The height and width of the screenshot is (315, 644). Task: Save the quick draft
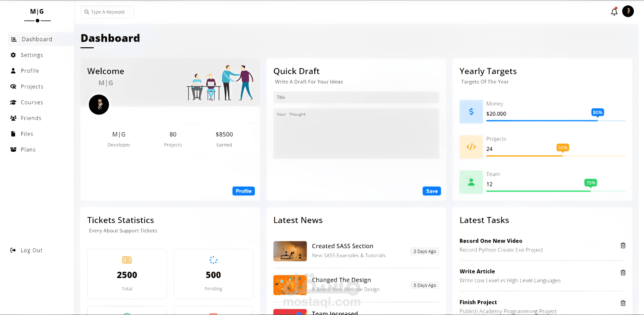pyautogui.click(x=432, y=191)
